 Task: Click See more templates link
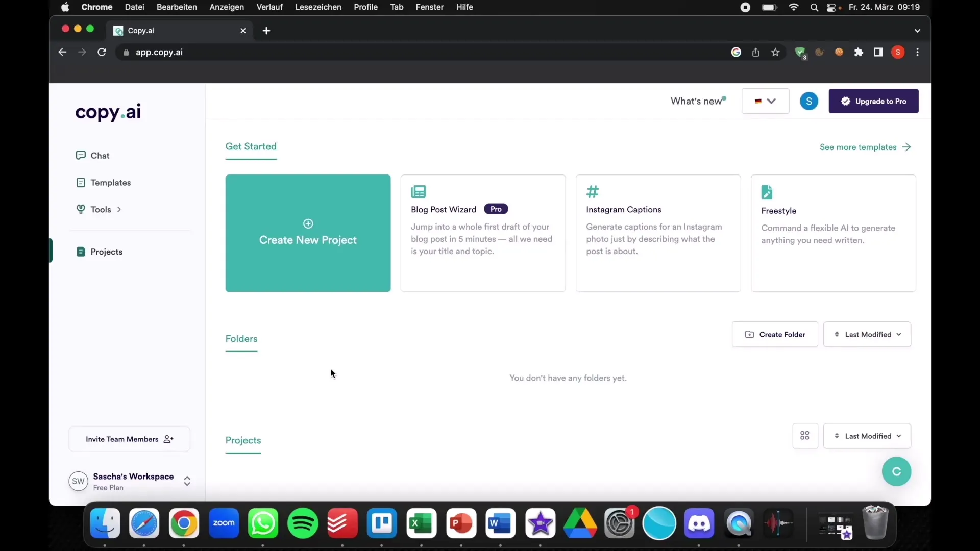coord(865,147)
